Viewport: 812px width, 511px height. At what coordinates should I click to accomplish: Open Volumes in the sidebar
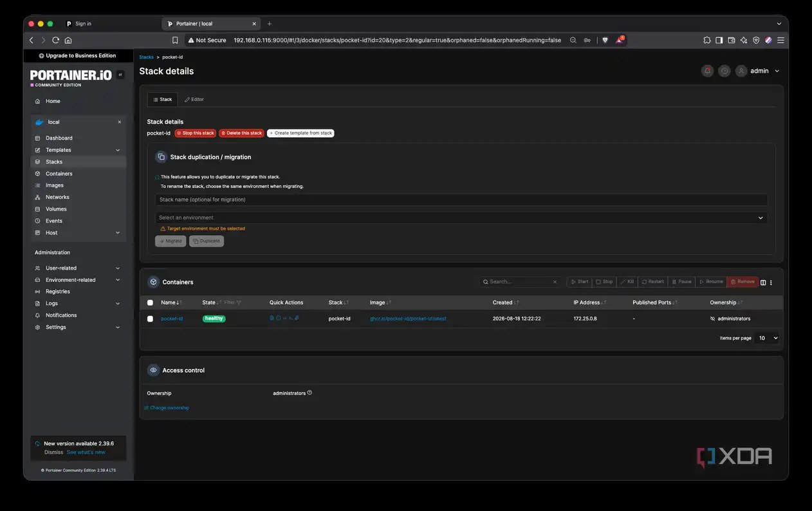point(78,209)
